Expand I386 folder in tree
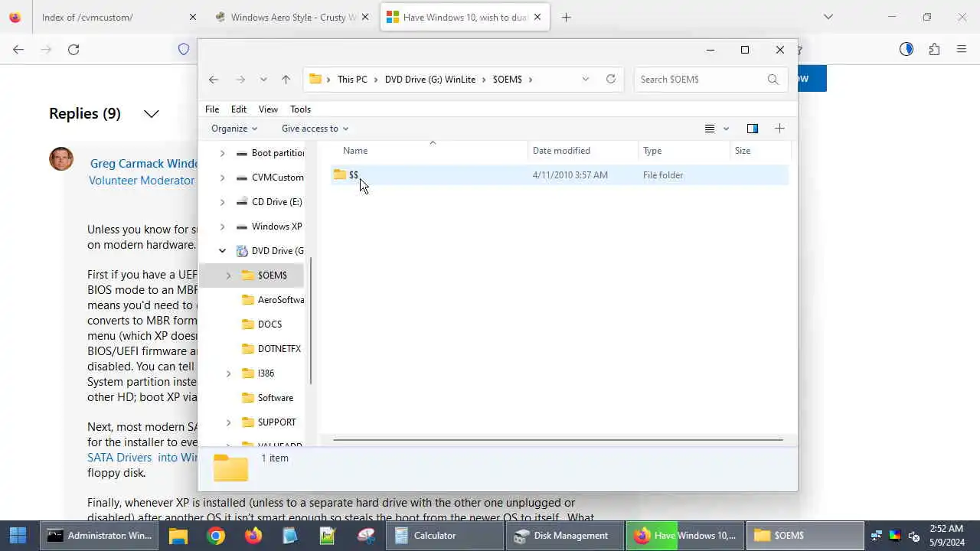 click(228, 373)
